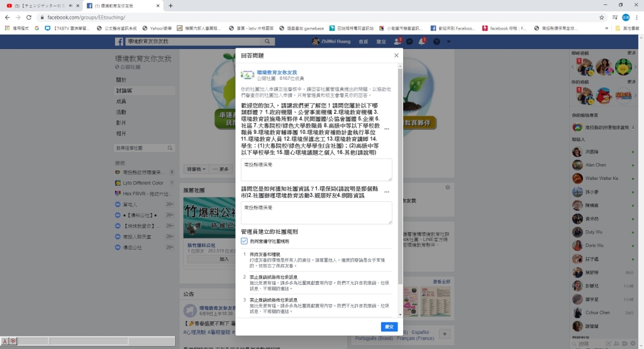
Task: Open the notifications bell icon
Action: [422, 41]
